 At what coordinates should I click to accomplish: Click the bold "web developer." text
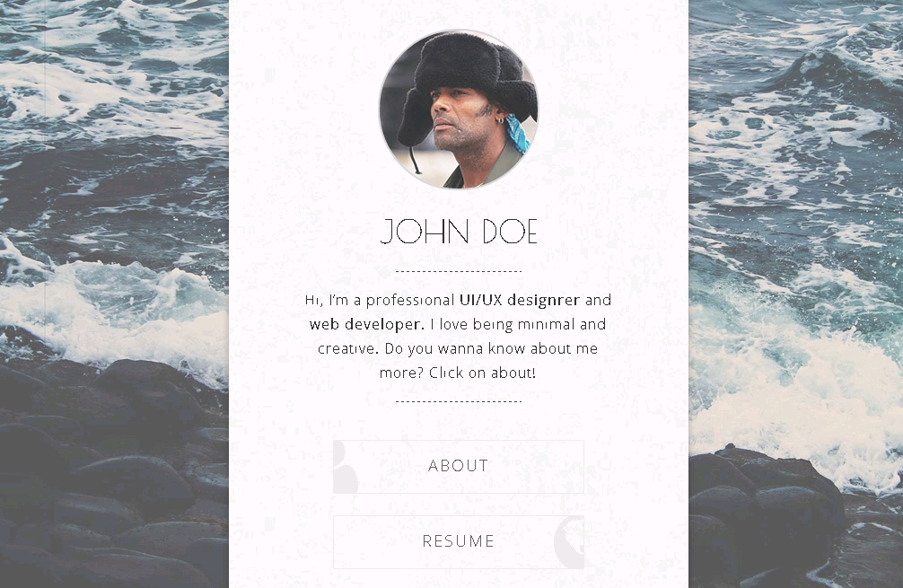click(367, 324)
